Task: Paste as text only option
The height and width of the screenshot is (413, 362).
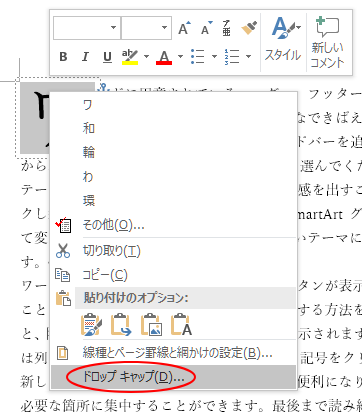Action: point(182,325)
